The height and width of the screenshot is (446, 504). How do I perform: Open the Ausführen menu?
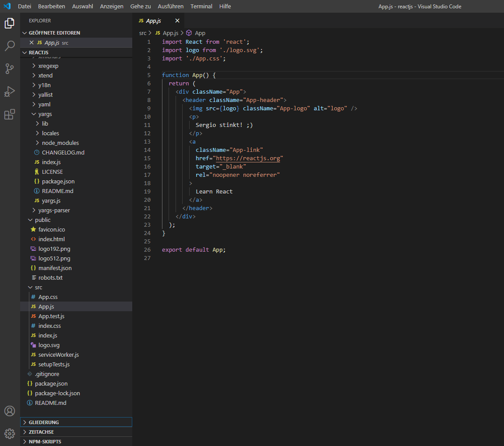click(171, 6)
